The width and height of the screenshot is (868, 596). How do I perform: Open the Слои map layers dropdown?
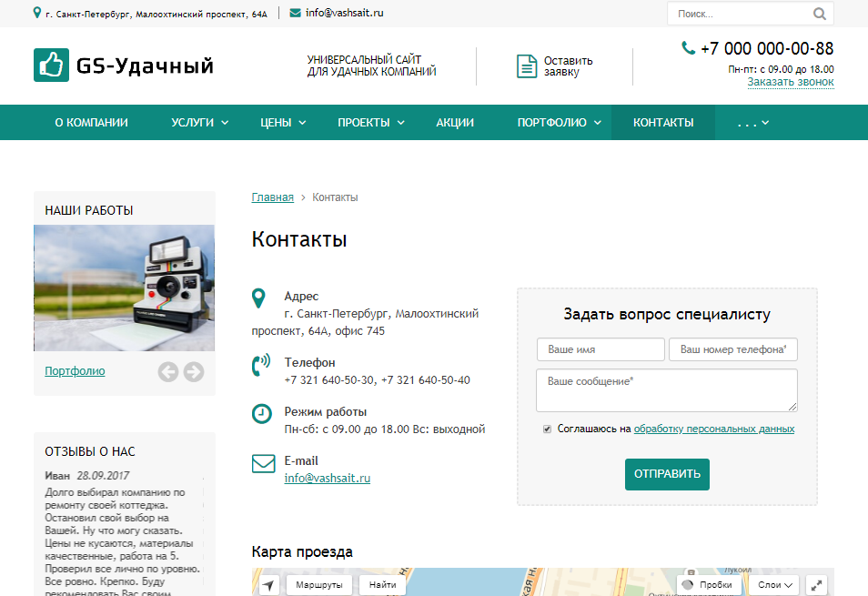pos(775,585)
